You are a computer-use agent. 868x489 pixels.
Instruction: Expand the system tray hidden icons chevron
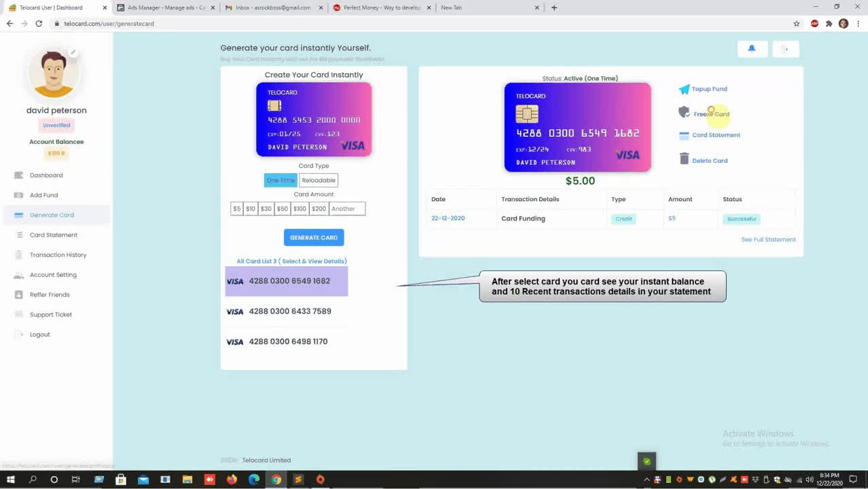tap(645, 479)
